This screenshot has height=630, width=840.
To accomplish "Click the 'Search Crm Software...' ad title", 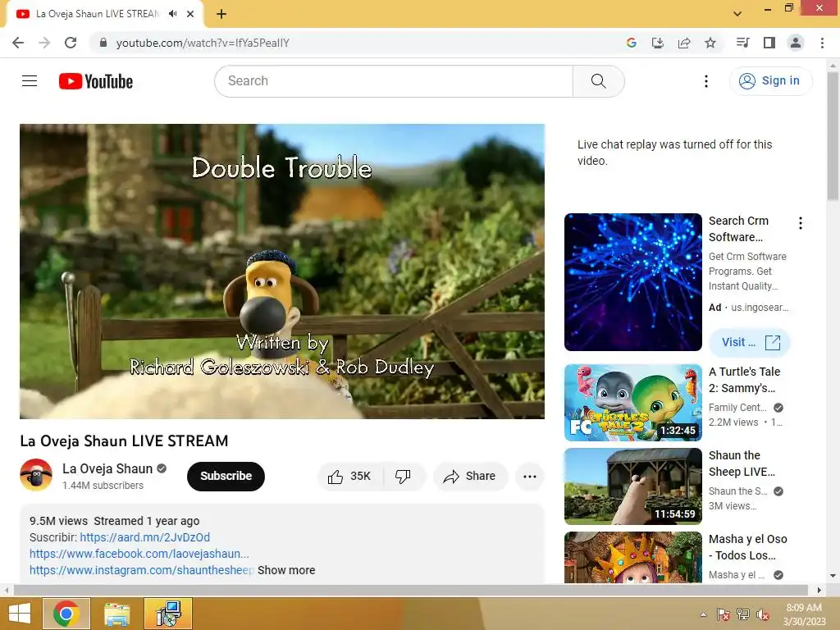I will click(x=738, y=229).
